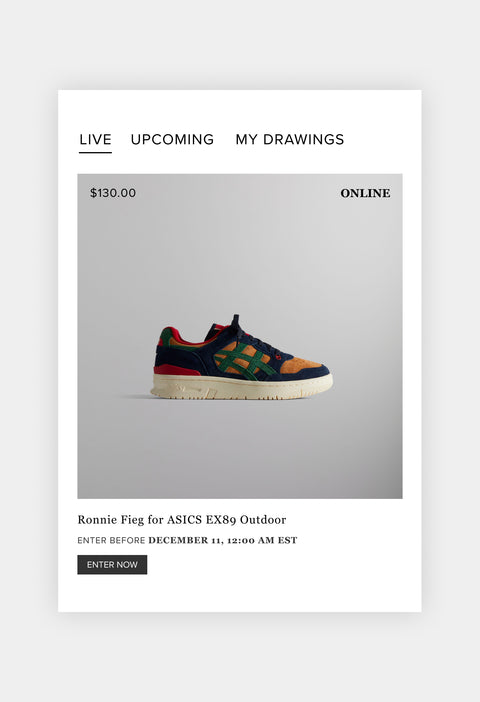Open Ronnie Fieg for ASICS EX89 Outdoor title

(182, 520)
